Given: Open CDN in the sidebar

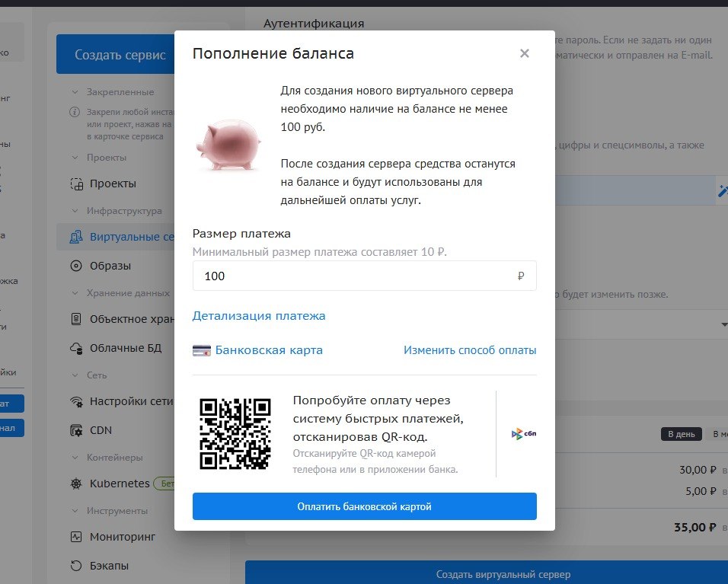Looking at the screenshot, I should pyautogui.click(x=101, y=430).
